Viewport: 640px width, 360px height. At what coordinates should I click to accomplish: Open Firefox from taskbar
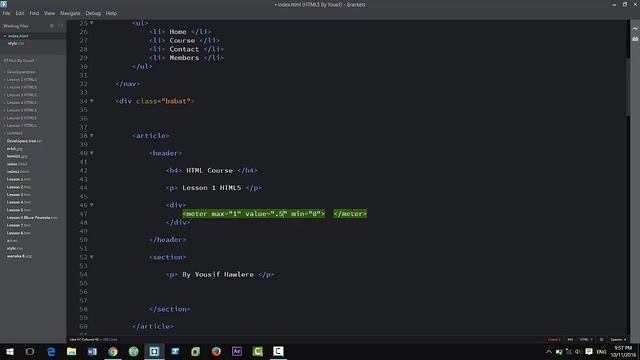(x=216, y=351)
